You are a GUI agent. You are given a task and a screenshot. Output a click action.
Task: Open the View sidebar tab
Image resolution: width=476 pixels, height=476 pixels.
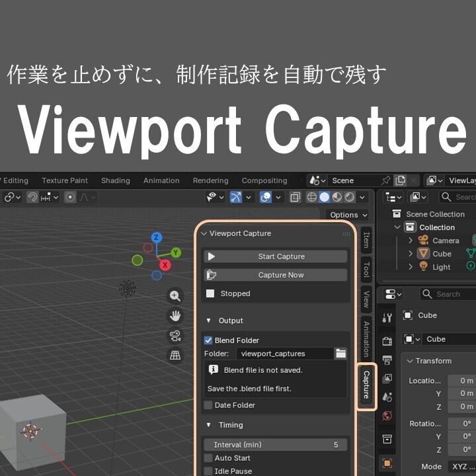pos(366,299)
